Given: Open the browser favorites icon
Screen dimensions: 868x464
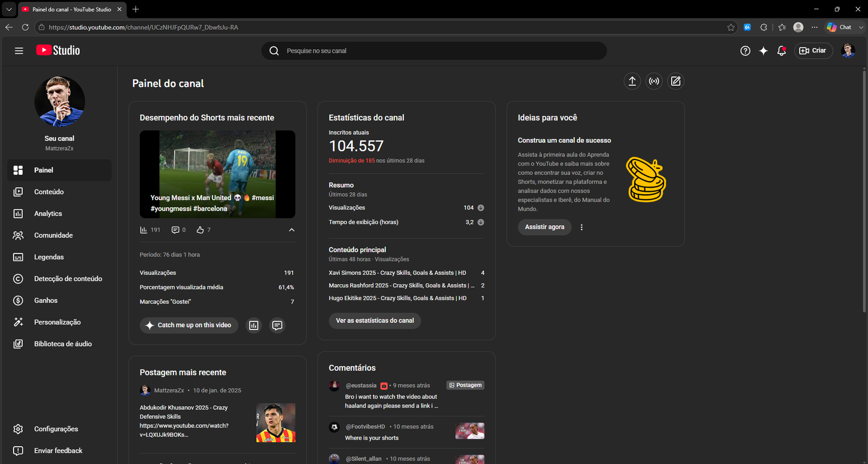Looking at the screenshot, I should pyautogui.click(x=782, y=27).
